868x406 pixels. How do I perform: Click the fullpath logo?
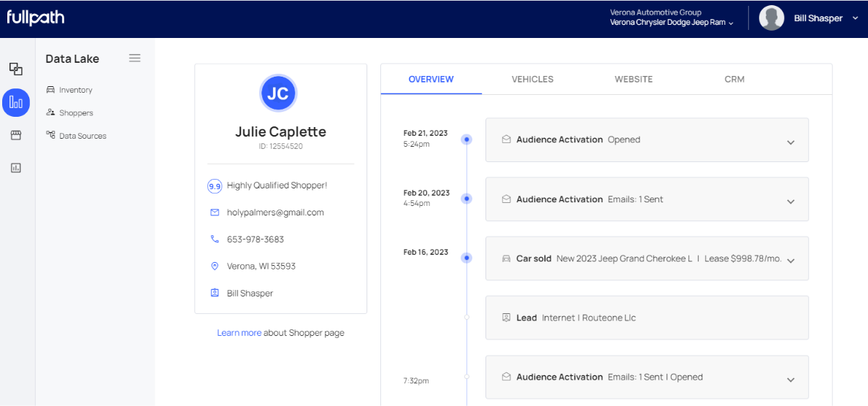(x=36, y=18)
